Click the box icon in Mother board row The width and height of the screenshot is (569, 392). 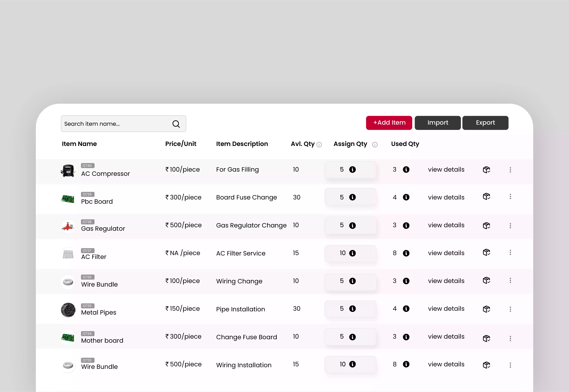(486, 338)
